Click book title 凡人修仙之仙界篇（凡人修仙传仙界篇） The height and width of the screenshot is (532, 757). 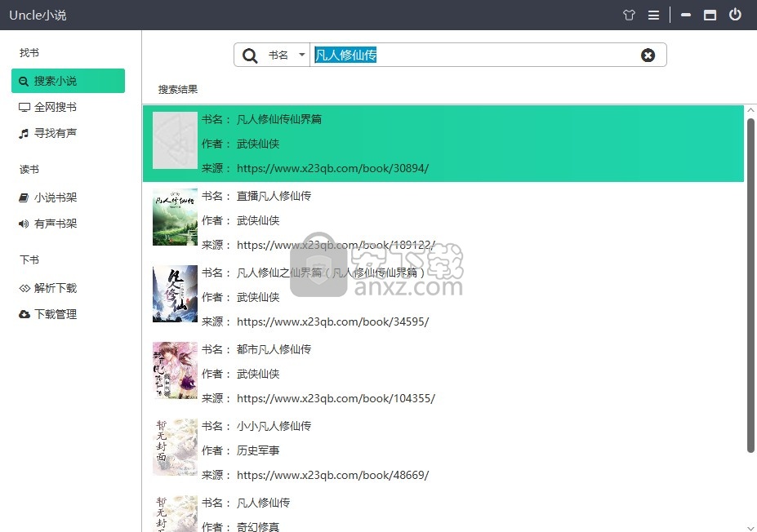[331, 273]
